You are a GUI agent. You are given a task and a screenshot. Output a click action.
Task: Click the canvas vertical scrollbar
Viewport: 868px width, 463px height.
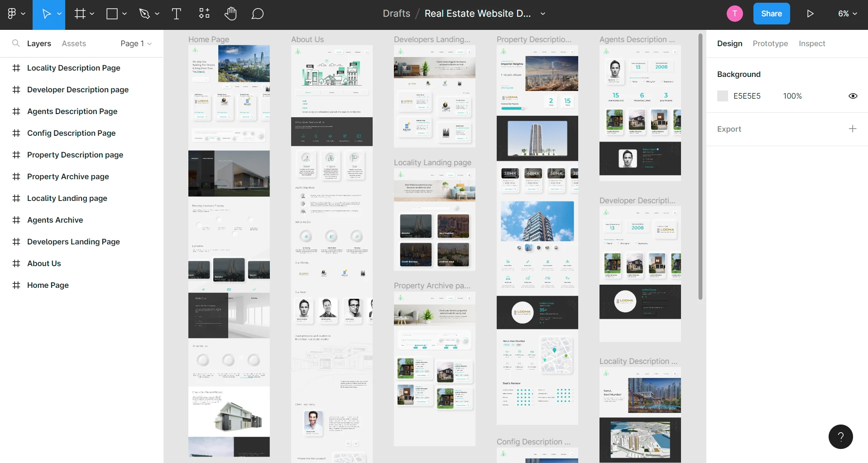700,167
